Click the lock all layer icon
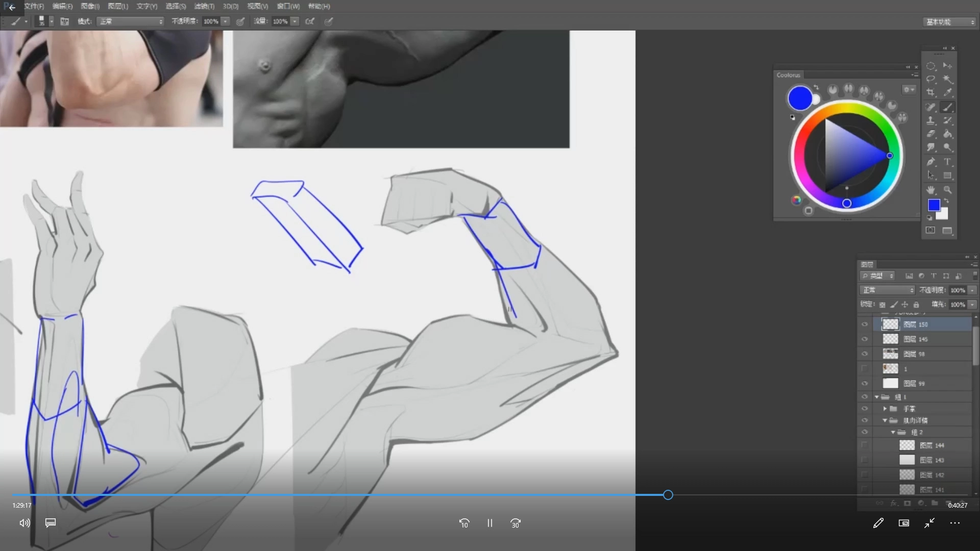The height and width of the screenshot is (551, 980). point(916,305)
